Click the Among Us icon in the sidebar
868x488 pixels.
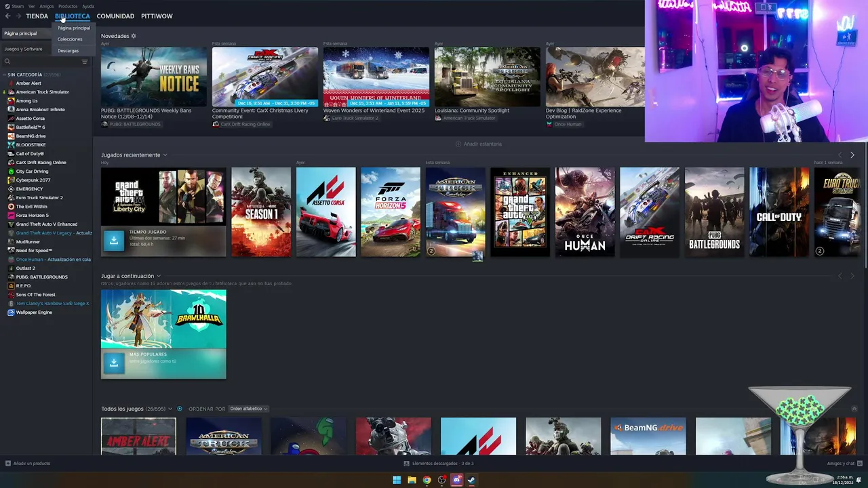pyautogui.click(x=11, y=101)
